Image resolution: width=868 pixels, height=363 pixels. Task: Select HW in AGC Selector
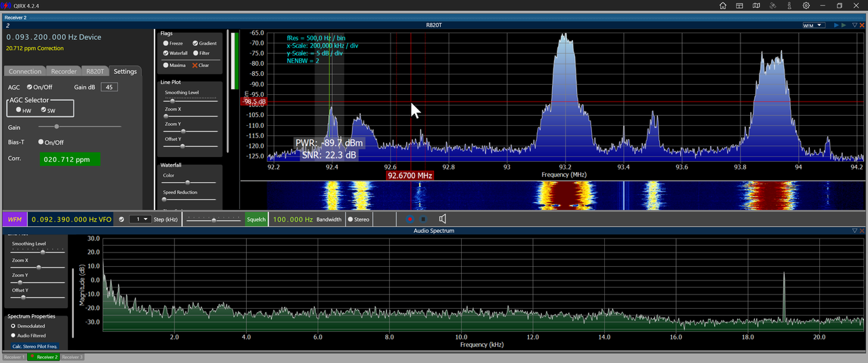(x=19, y=110)
